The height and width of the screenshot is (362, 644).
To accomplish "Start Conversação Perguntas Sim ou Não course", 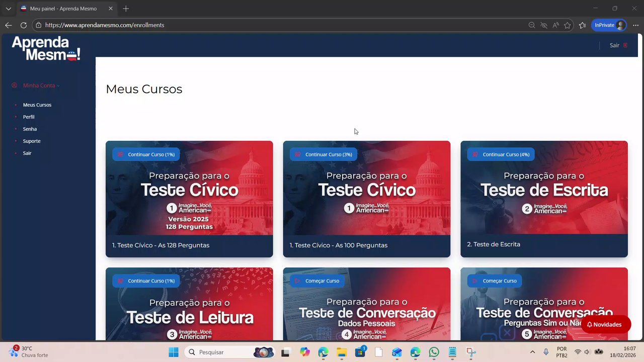I will [x=495, y=281].
